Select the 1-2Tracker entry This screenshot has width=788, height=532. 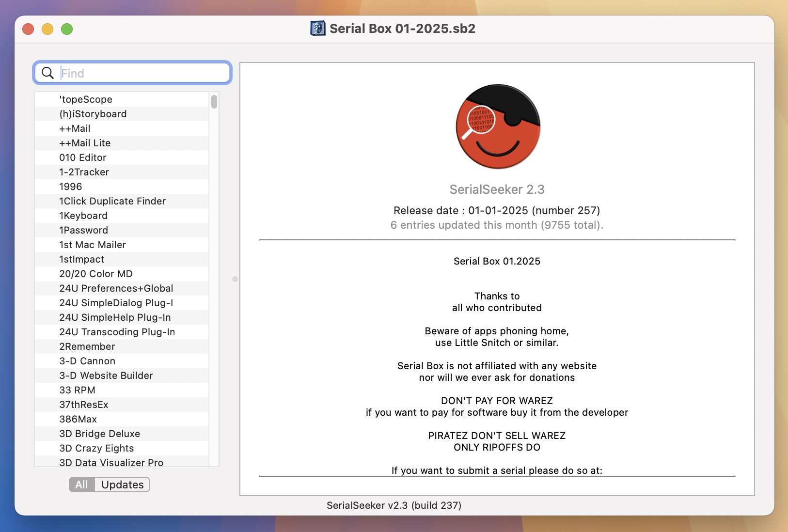pyautogui.click(x=122, y=172)
